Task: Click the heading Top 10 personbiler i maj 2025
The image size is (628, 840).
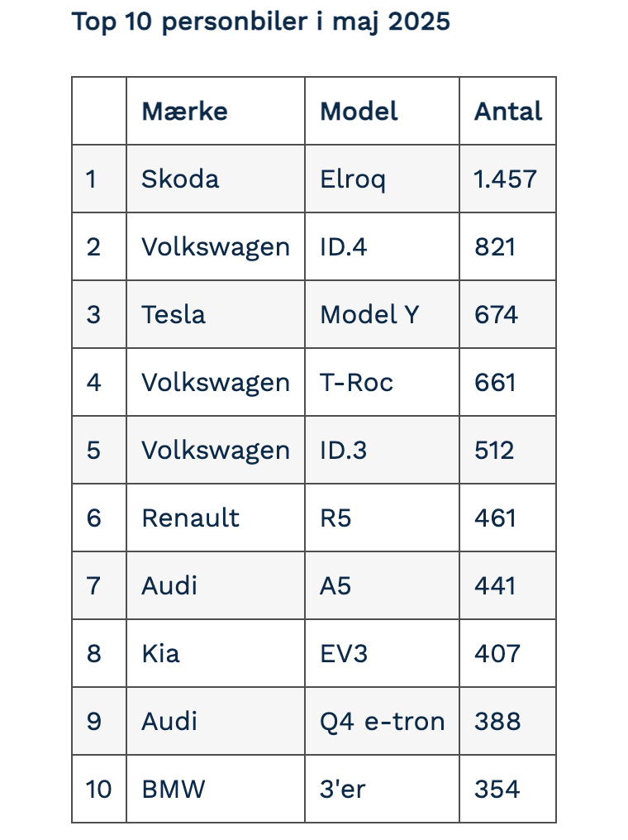Action: (x=260, y=22)
